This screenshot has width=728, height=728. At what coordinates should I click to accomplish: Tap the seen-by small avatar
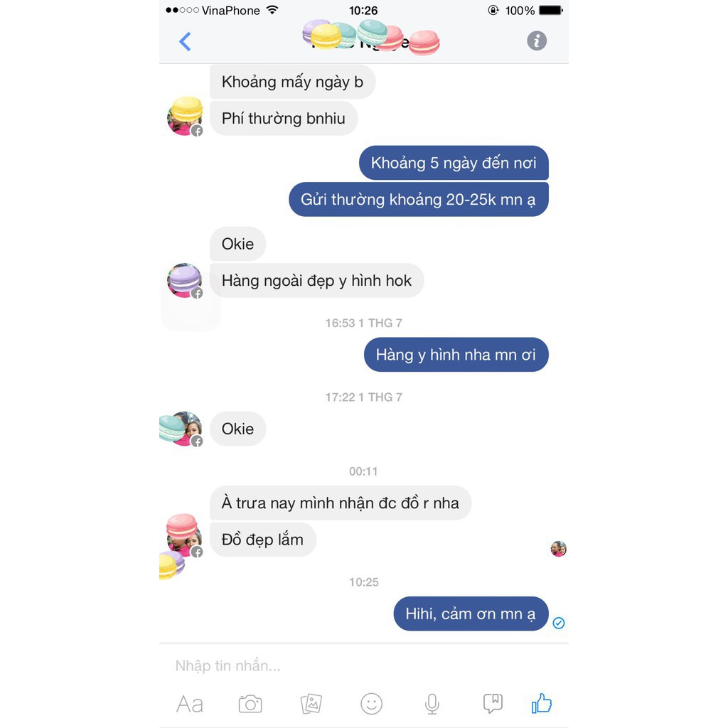(559, 549)
